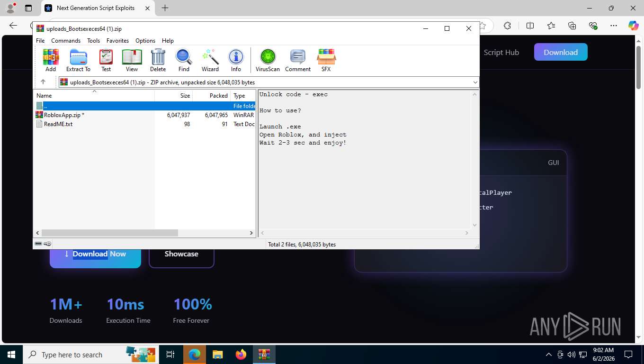Viewport: 644px width, 364px height.
Task: Sort file list by Size column
Action: pyautogui.click(x=174, y=95)
